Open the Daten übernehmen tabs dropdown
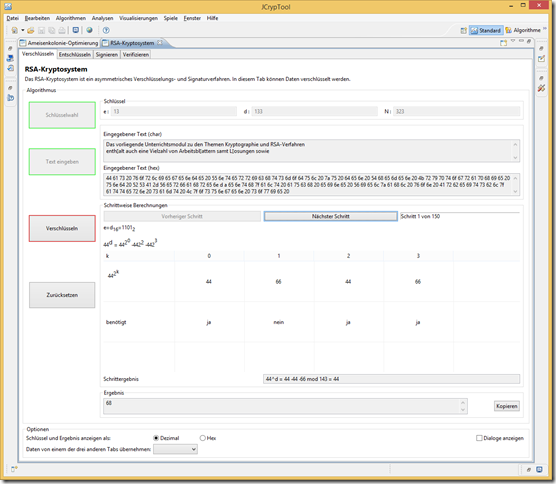556x484 pixels. [175, 449]
